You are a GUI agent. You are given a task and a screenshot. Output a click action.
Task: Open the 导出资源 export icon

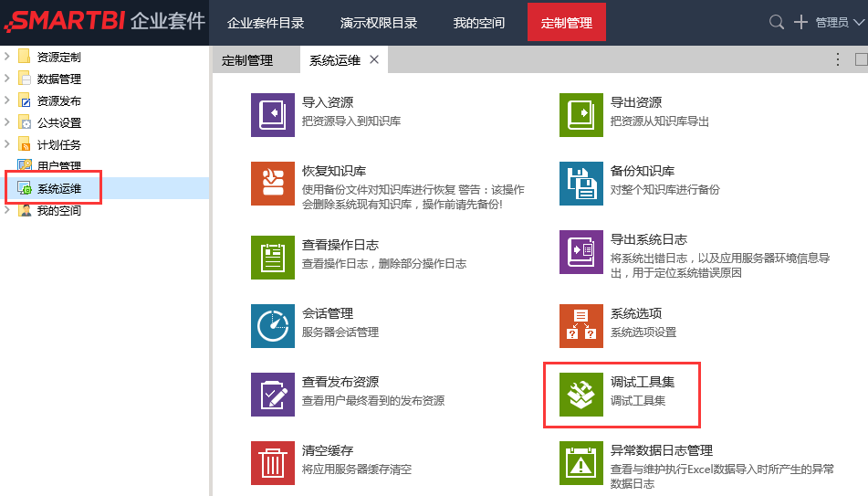click(580, 115)
